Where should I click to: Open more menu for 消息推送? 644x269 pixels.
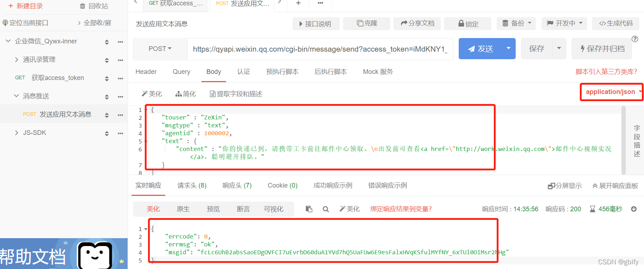120,97
